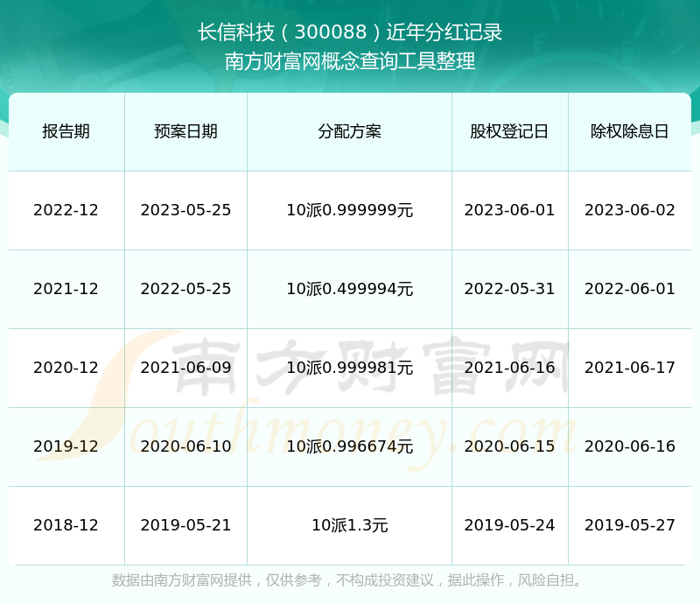This screenshot has height=604, width=700.
Task: Click the subtitle 南方财富网概念查询工具整理
Action: (350, 61)
